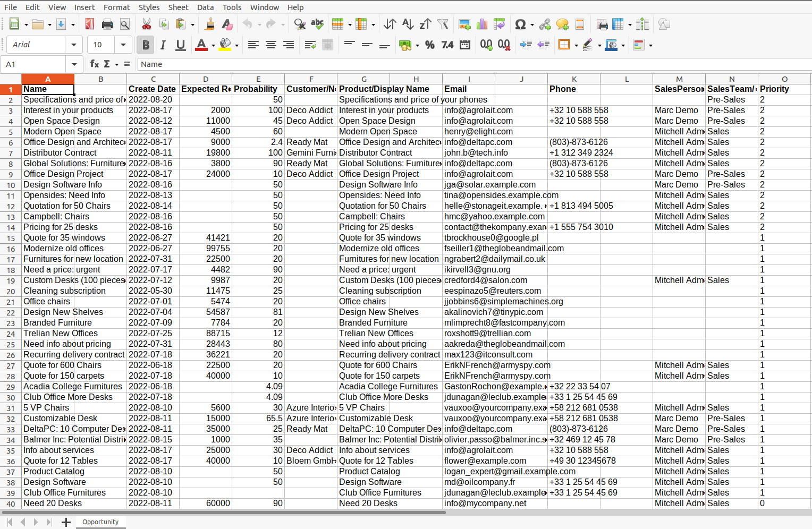812x529 pixels.
Task: Insert a comment with the speech bubble
Action: pos(562,24)
